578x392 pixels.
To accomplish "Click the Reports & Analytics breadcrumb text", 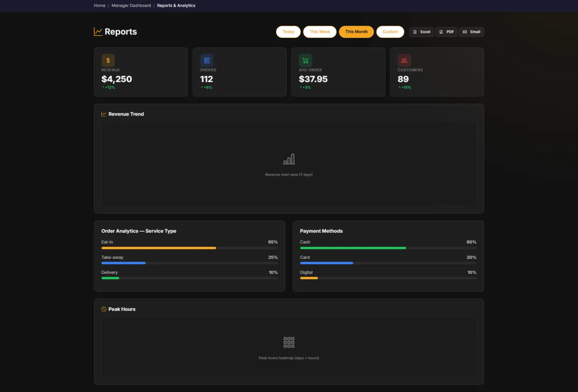I will point(176,5).
